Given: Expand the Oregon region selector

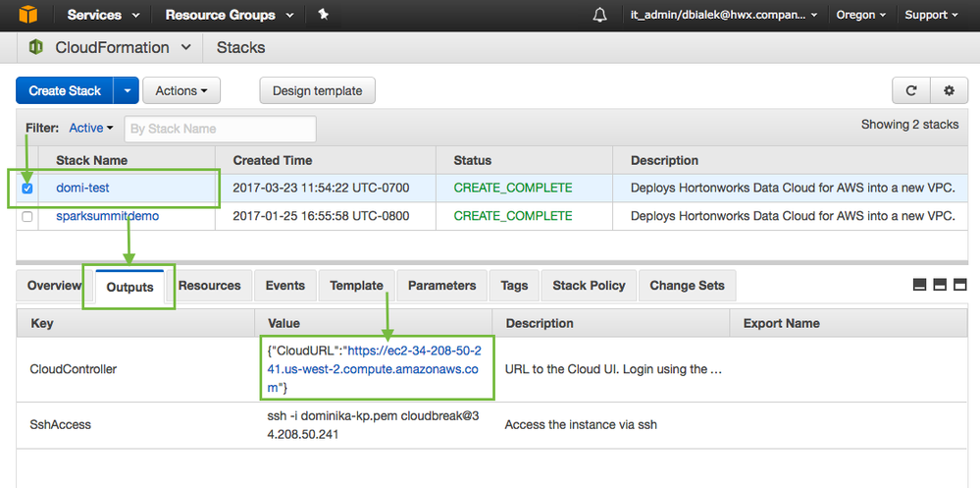Looking at the screenshot, I should point(861,15).
